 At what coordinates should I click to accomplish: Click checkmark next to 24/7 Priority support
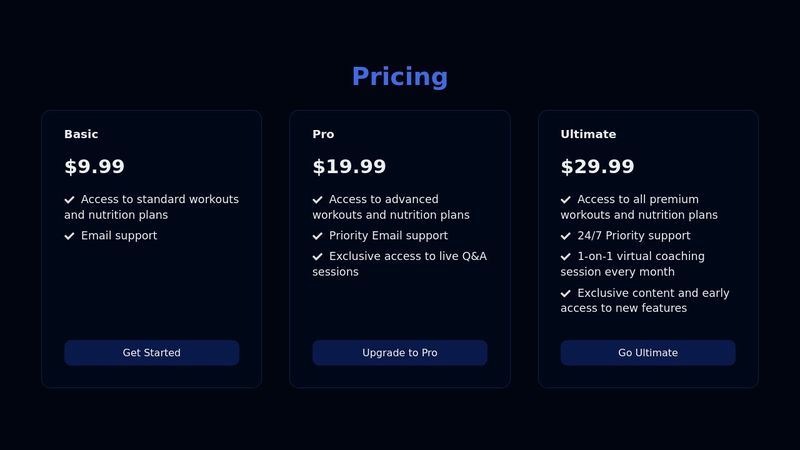coord(566,236)
